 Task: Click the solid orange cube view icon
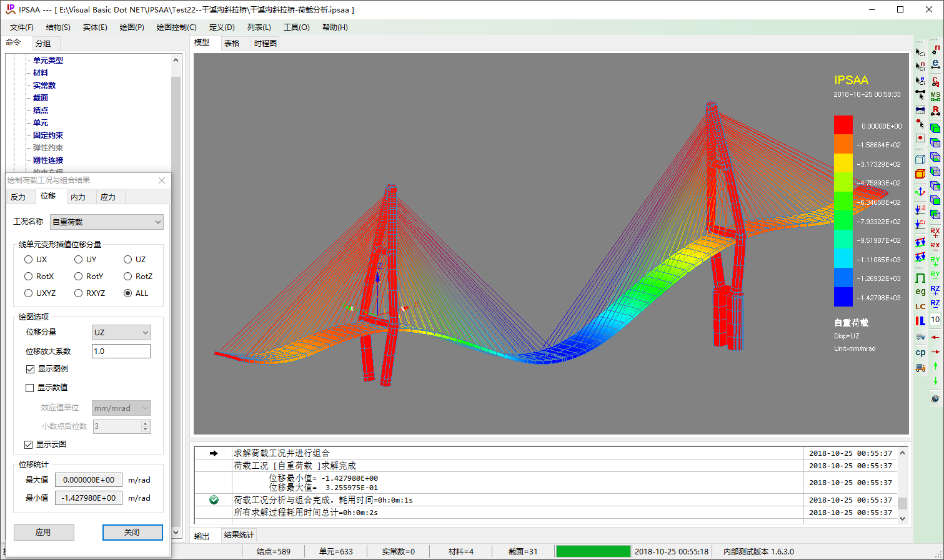(920, 174)
